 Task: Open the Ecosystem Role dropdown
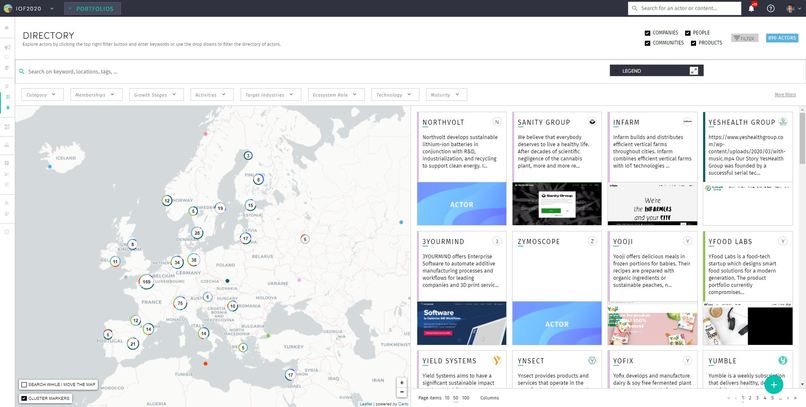(x=336, y=95)
